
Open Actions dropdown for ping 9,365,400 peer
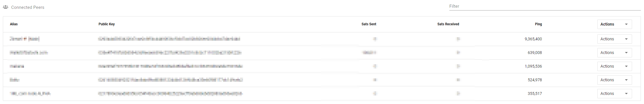614,39
